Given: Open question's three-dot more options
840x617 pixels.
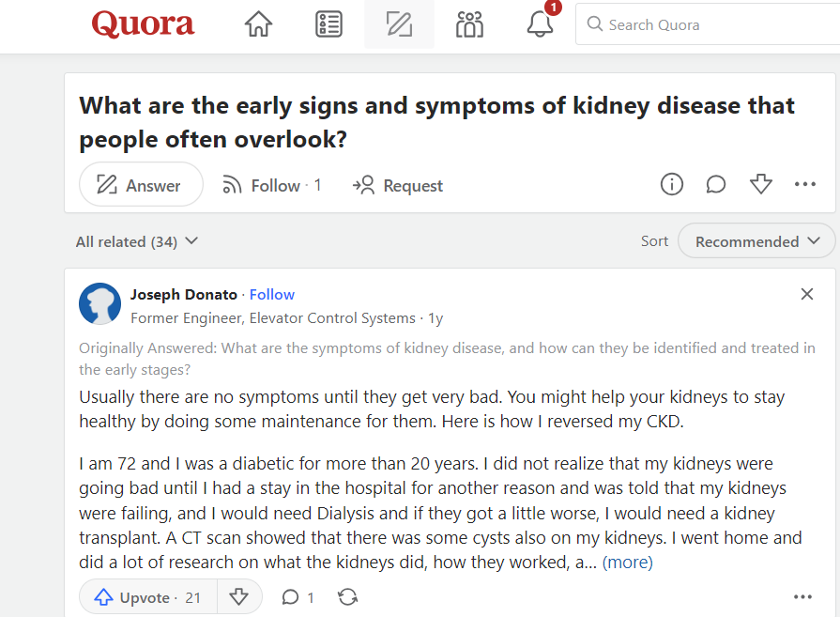Looking at the screenshot, I should [805, 185].
